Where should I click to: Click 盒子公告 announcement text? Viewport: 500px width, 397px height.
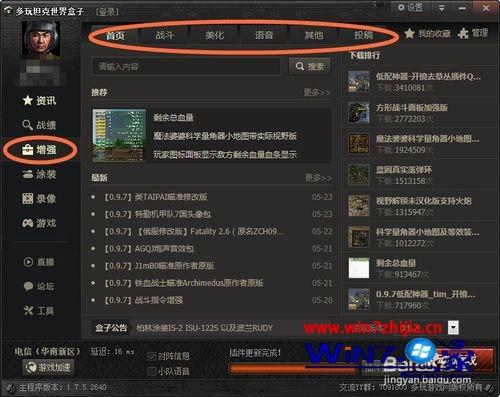204,328
